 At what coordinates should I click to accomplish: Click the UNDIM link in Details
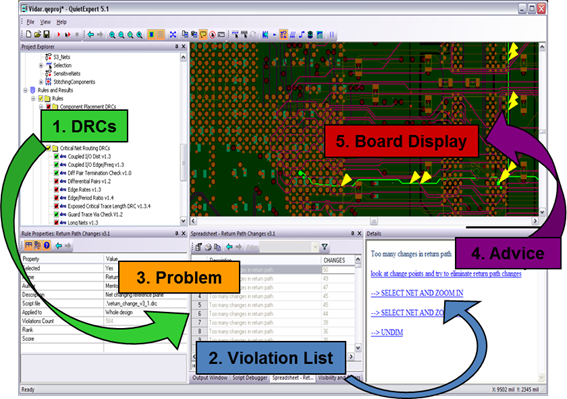pyautogui.click(x=387, y=332)
